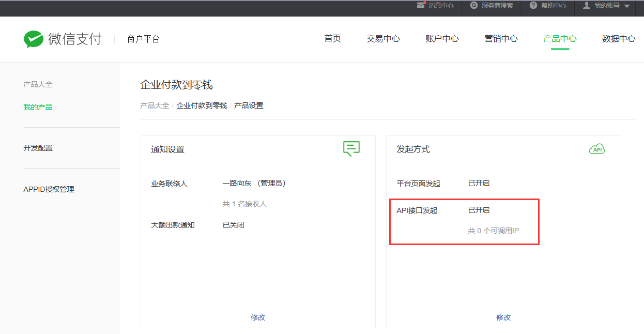Open 营销中心 in top navigation
This screenshot has height=334, width=644.
501,39
